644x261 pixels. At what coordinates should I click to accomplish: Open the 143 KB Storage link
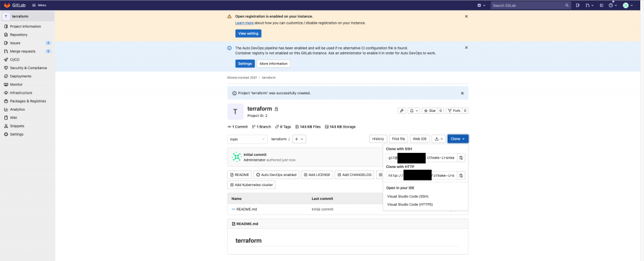[340, 126]
